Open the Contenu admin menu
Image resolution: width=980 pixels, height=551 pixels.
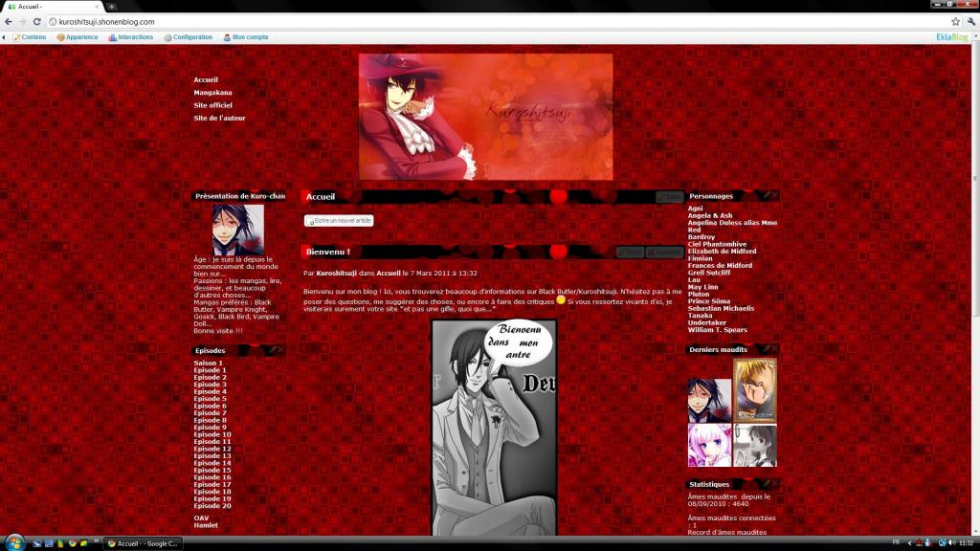tap(30, 37)
